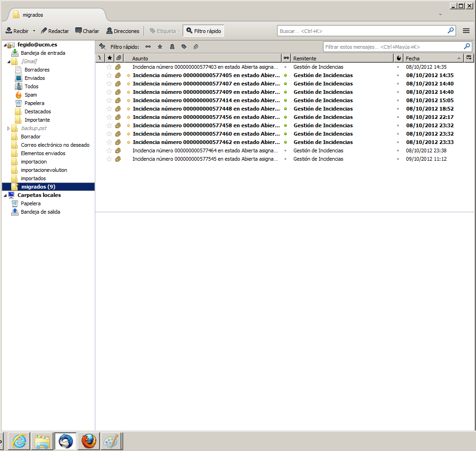Click the hamburger application menu icon

coord(466,31)
